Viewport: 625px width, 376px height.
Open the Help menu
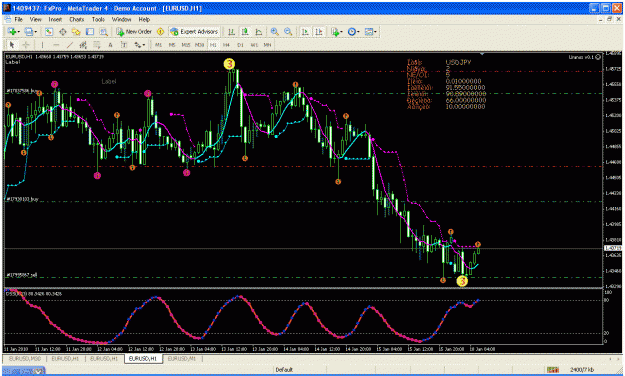144,19
